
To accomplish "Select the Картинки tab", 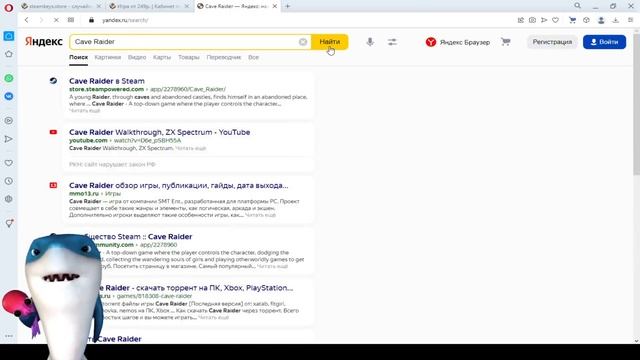I will tap(108, 57).
